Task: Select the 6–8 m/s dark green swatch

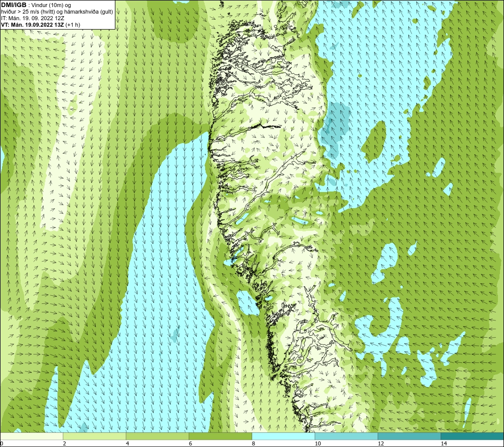Action: pyautogui.click(x=221, y=436)
